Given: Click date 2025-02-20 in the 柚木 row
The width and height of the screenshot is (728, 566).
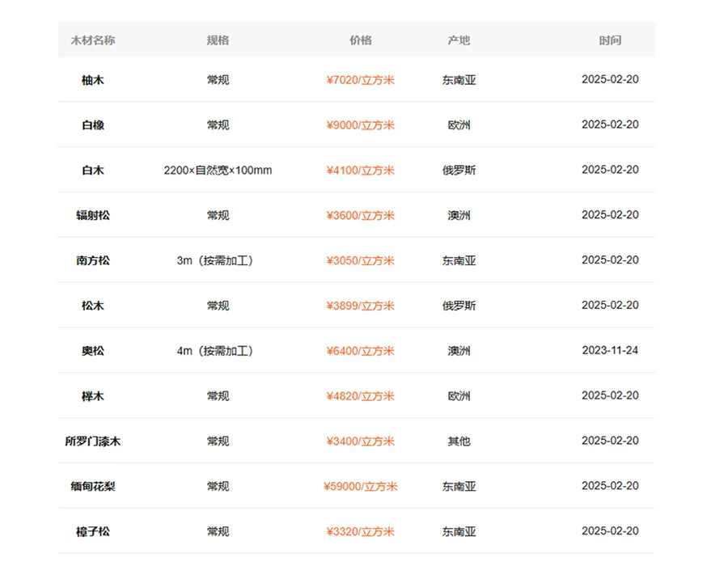Looking at the screenshot, I should pos(610,79).
